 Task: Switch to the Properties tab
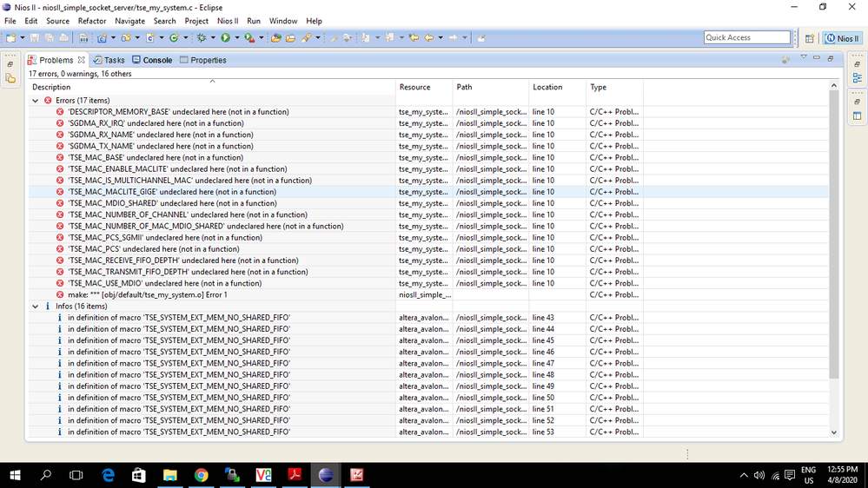click(x=202, y=60)
